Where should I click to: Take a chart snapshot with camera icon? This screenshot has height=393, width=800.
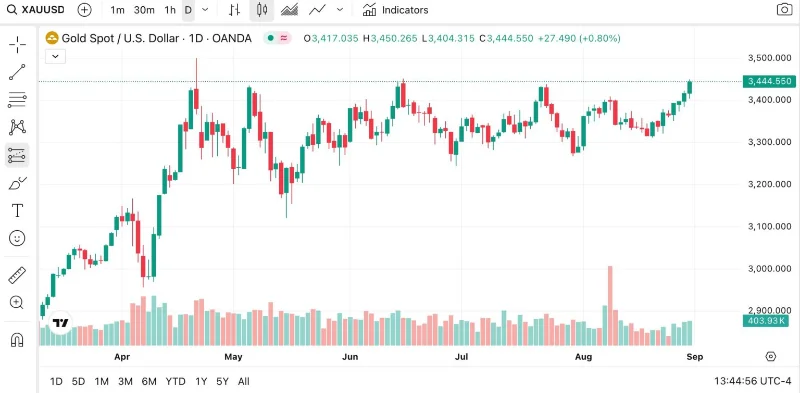click(x=784, y=10)
